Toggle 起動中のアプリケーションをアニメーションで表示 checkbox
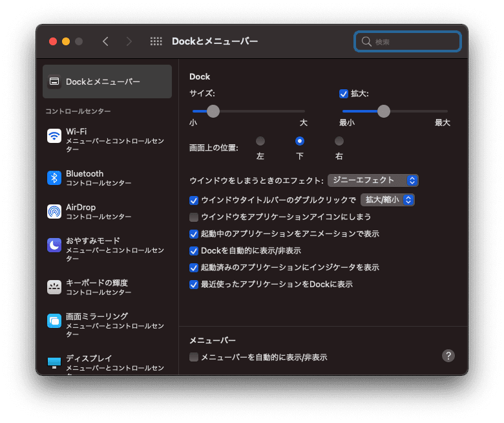Image resolution: width=504 pixels, height=423 pixels. 193,234
